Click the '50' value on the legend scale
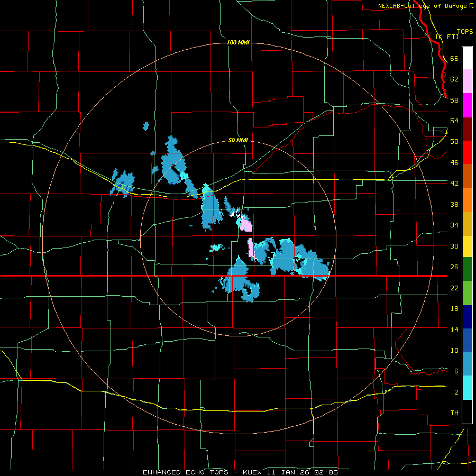 [454, 142]
